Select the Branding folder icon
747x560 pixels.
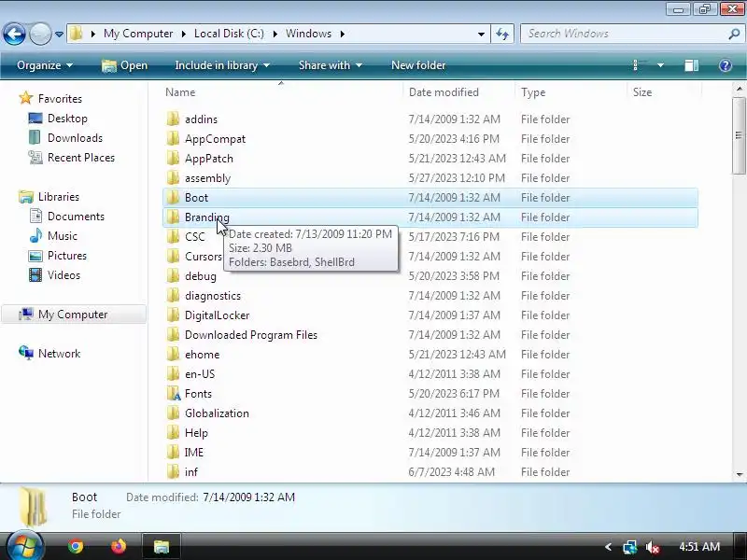point(173,217)
